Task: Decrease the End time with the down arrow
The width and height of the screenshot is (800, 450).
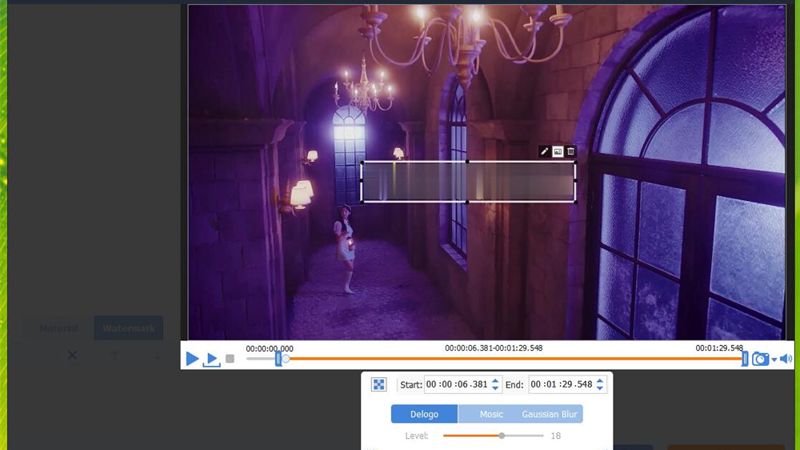Action: tap(600, 388)
